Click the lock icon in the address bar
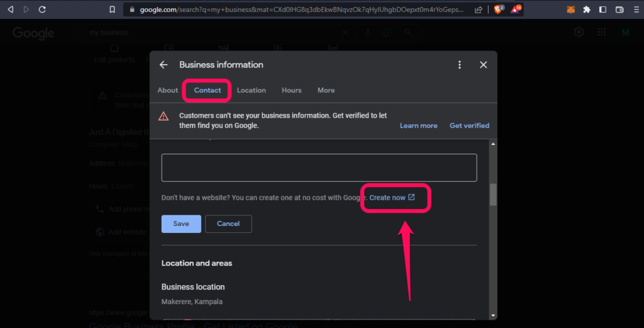 coord(132,9)
